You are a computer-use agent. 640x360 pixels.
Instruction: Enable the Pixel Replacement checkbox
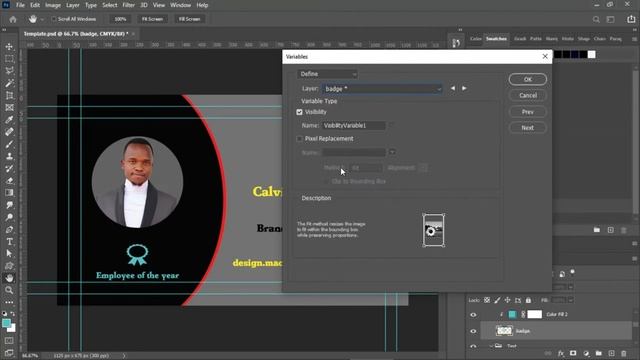point(299,139)
